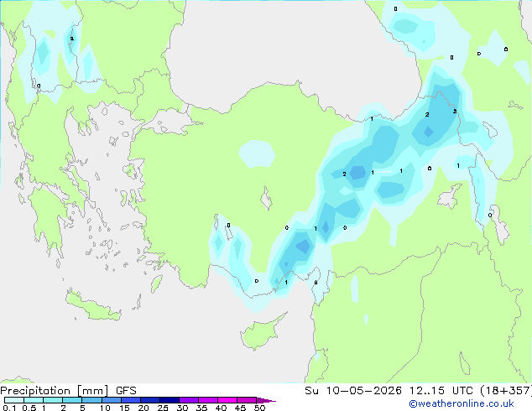Click the over-50 mm legend arrow tip
The width and height of the screenshot is (532, 411).
pyautogui.click(x=266, y=400)
